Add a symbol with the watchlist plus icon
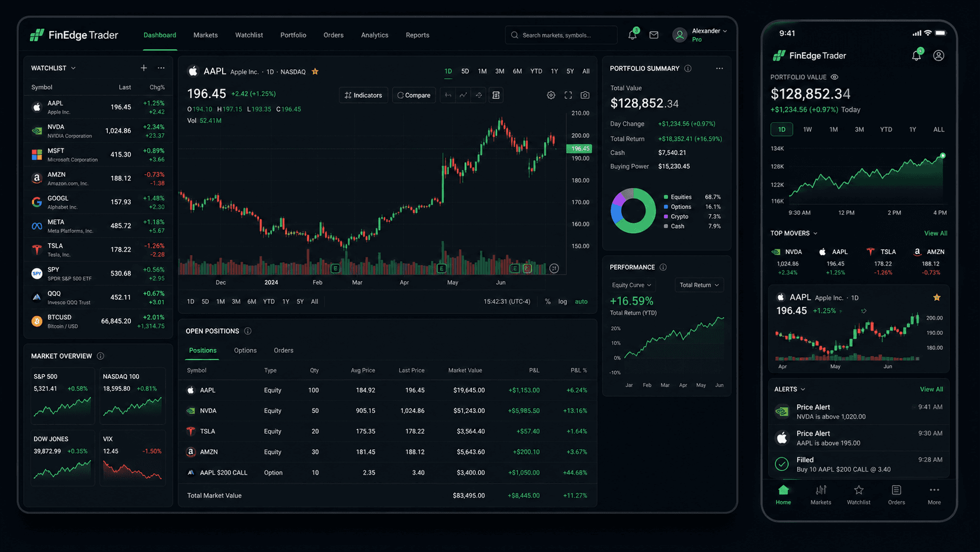The width and height of the screenshot is (980, 552). (x=144, y=68)
